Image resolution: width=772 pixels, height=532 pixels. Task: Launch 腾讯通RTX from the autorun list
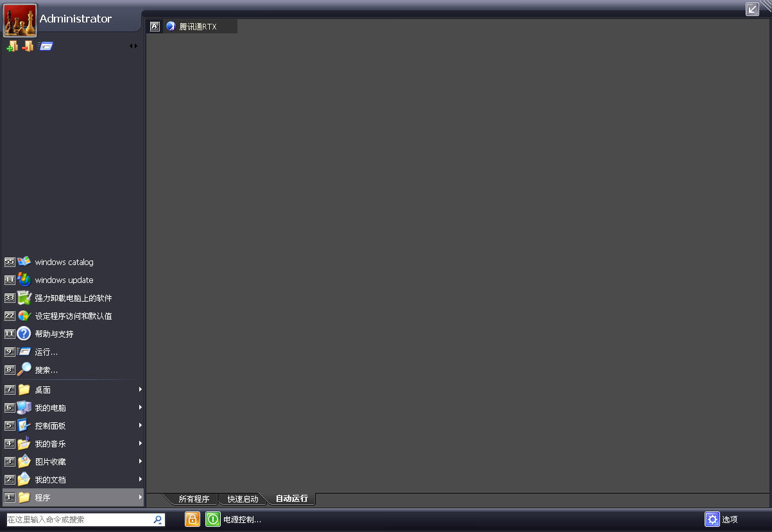tap(198, 26)
